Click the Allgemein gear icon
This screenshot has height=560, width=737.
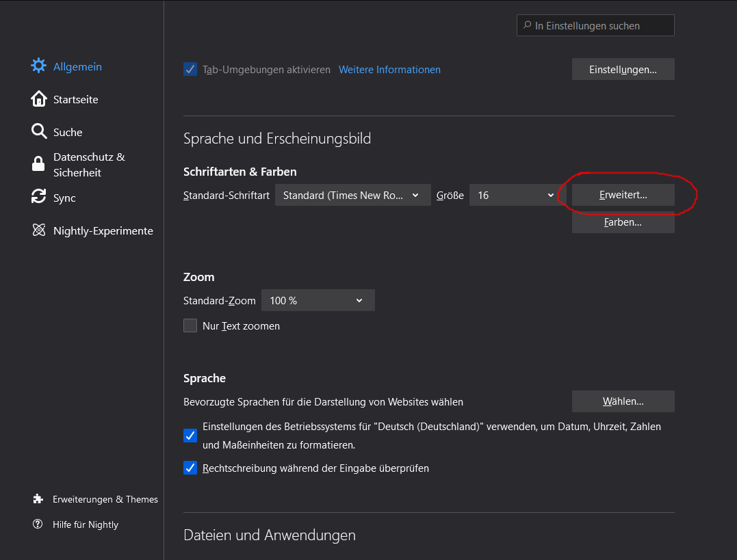pos(39,66)
